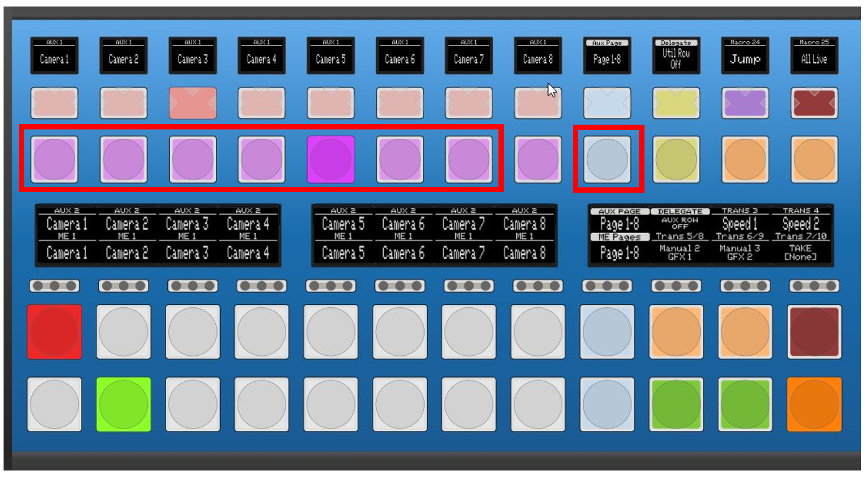Toggle the small pink key directly below Camera 1 display

tap(54, 103)
